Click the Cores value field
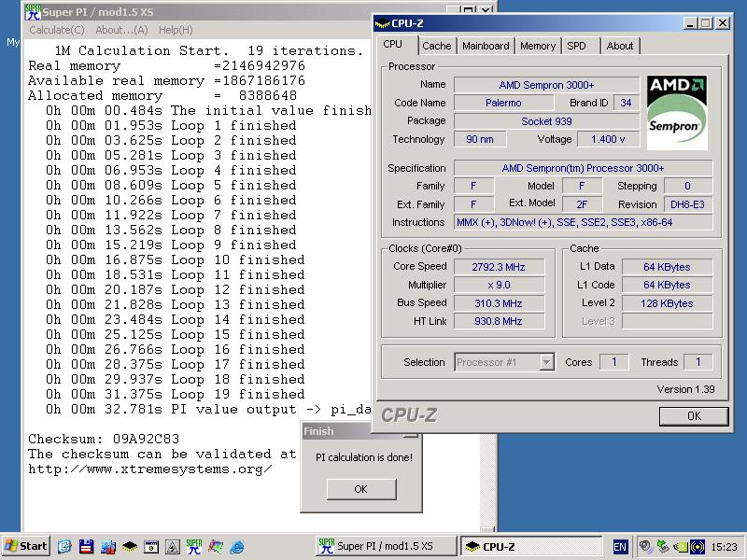The height and width of the screenshot is (560, 747). pos(613,362)
